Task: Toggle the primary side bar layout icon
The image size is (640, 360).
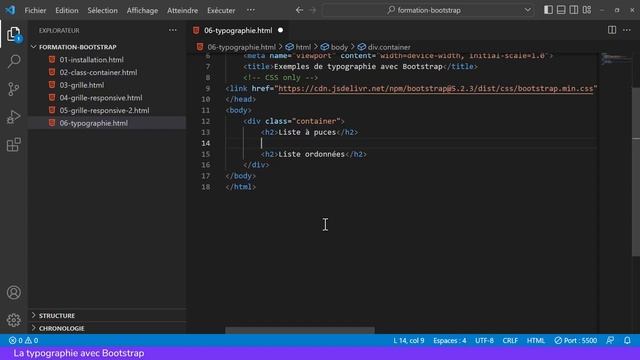Action: coord(548,10)
